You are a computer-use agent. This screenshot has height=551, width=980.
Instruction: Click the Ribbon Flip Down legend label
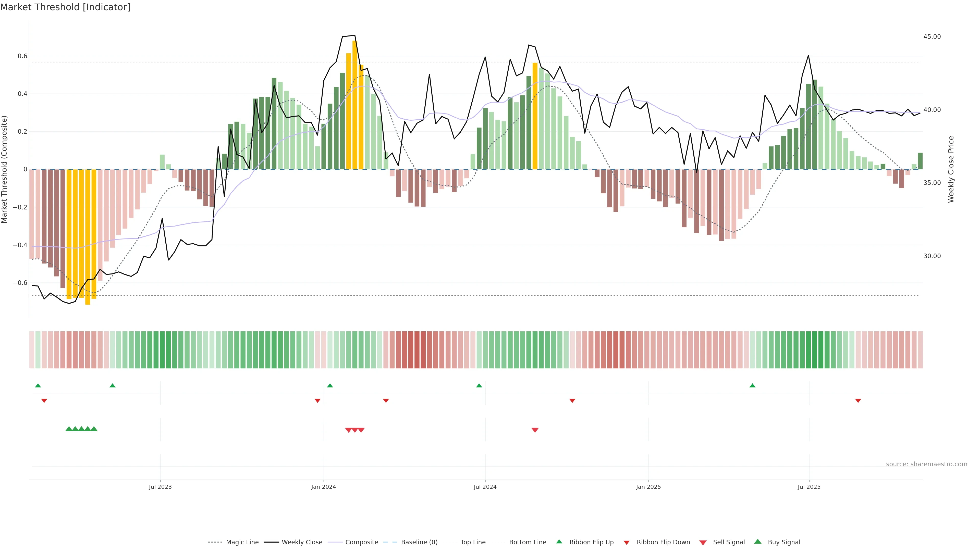click(x=663, y=542)
